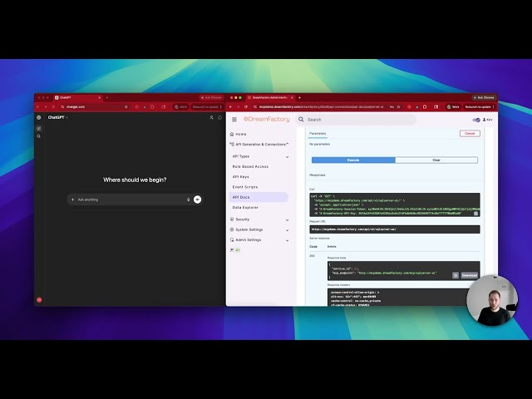
Task: Expand System Settings section
Action: point(259,229)
